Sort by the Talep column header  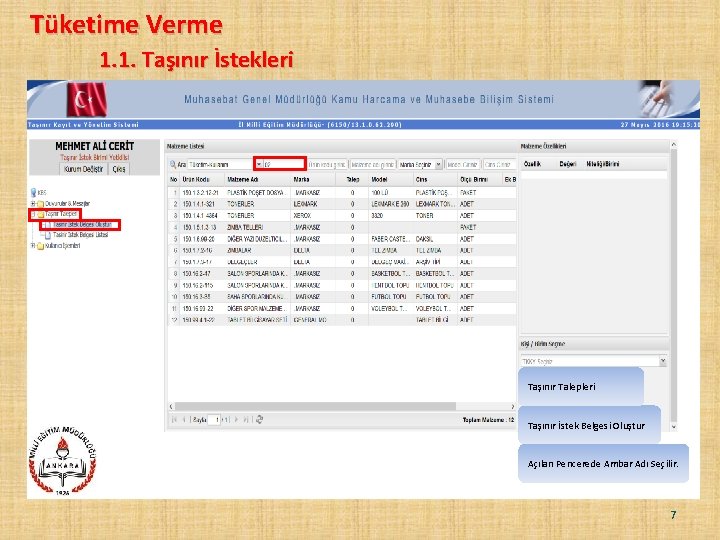coord(353,180)
